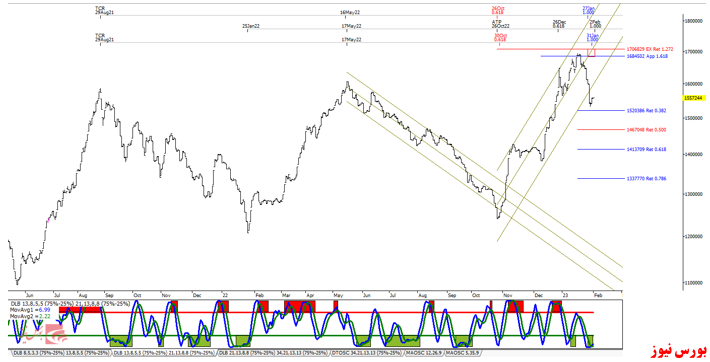Click the 16May22 date marker
Viewport: 710px width, 362px height.
(x=351, y=13)
